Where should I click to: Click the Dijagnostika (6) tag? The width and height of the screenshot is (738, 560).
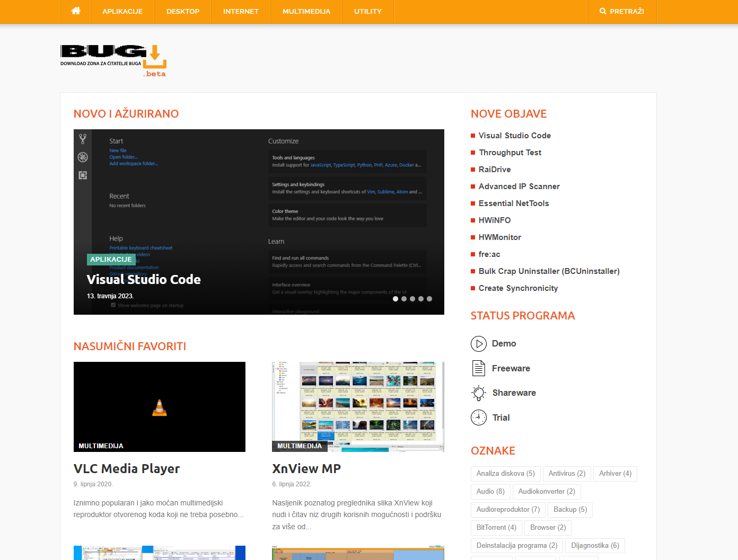pyautogui.click(x=595, y=546)
